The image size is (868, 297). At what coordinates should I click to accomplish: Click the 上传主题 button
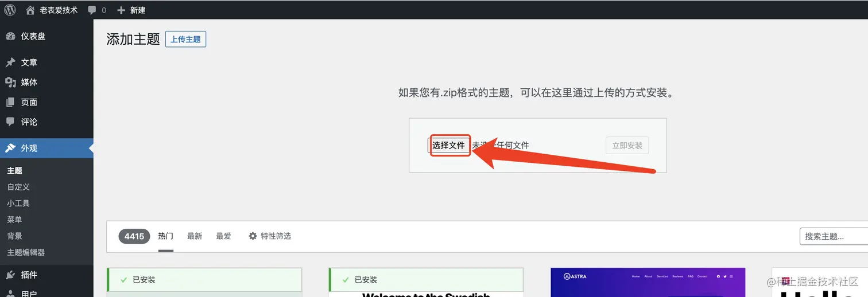185,39
